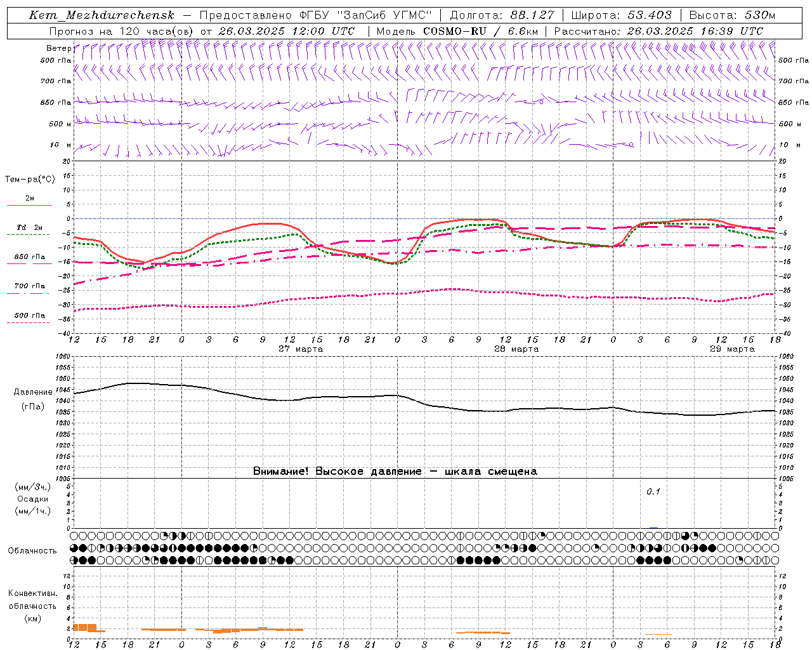812x650 pixels.
Task: Select forecast start time 26.03.2025 12:00 UTC
Action: coord(287,31)
